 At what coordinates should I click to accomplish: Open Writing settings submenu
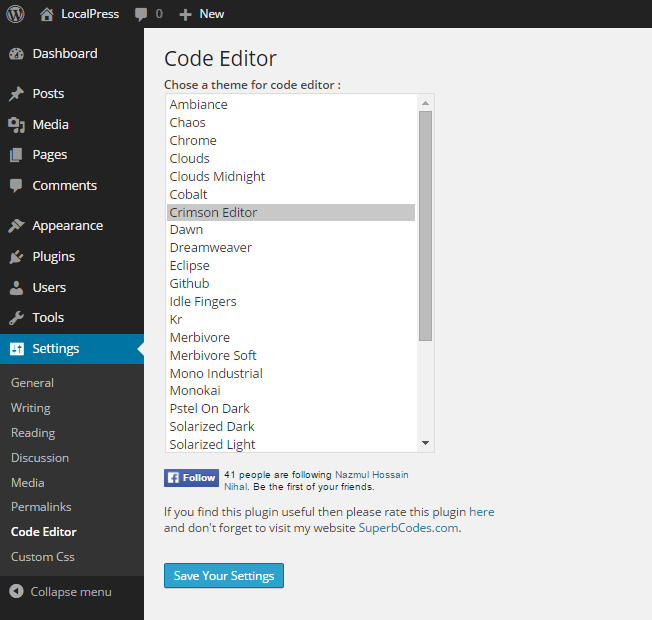pos(31,408)
